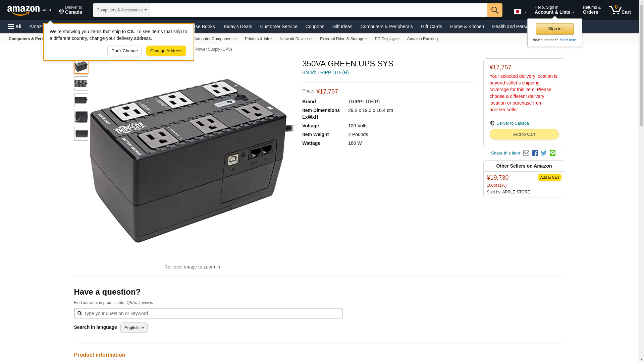Viewport: 644px width, 362px height.
Task: Open Today's Deals in navigation bar
Action: tap(237, 26)
